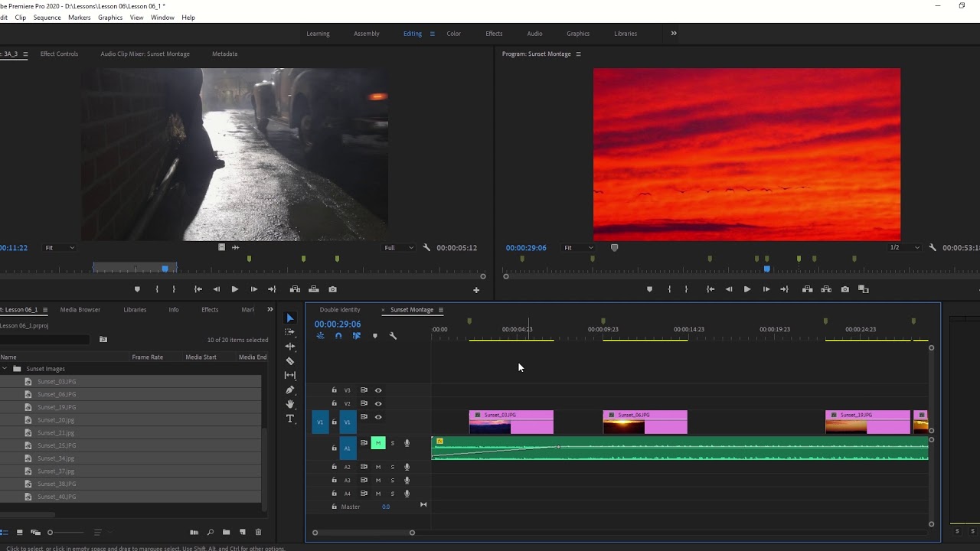980x551 pixels.
Task: Open timeline display settings wrench
Action: [x=393, y=336]
